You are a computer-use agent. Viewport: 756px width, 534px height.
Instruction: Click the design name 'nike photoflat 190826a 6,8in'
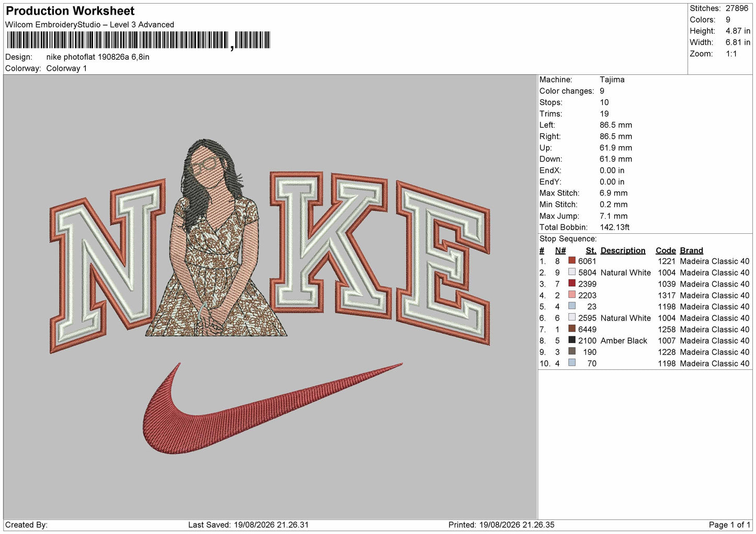(x=98, y=57)
